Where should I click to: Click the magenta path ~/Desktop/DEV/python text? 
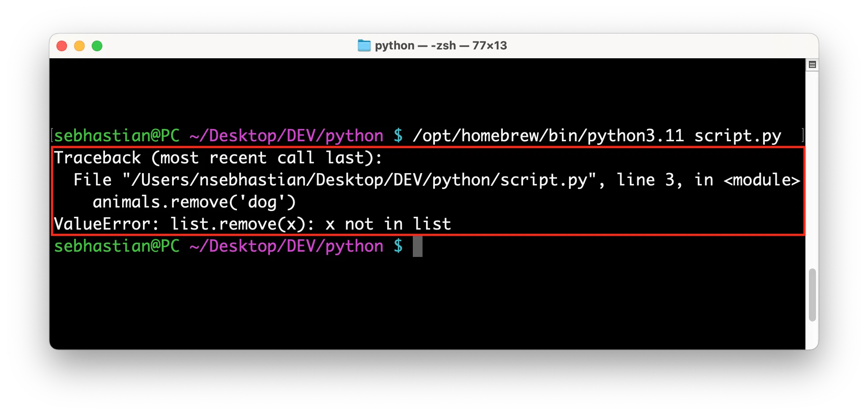286,136
